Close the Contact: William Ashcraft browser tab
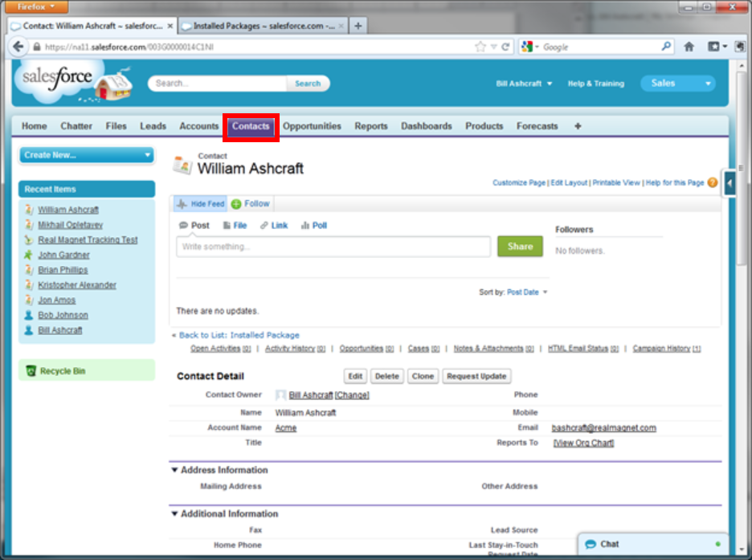The image size is (752, 560). click(x=170, y=26)
